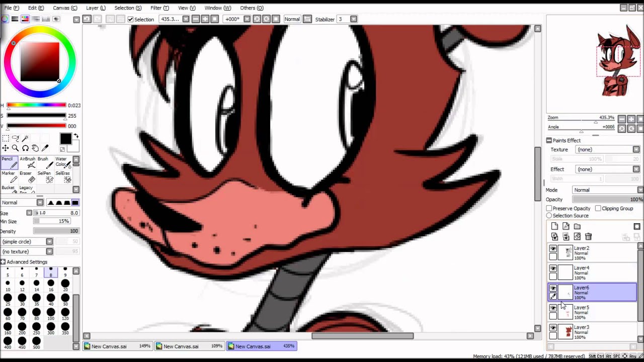The height and width of the screenshot is (362, 644).
Task: Open the Canvas menu
Action: (x=65, y=8)
